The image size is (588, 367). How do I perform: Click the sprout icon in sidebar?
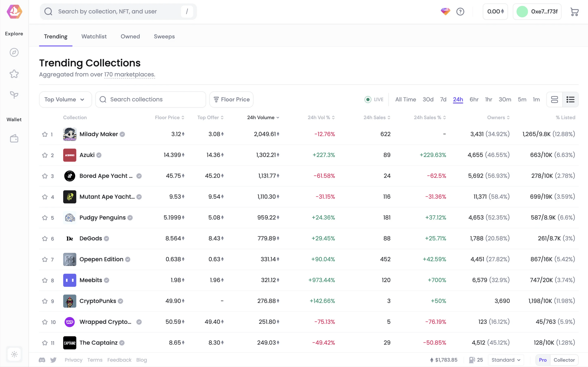[x=14, y=95]
